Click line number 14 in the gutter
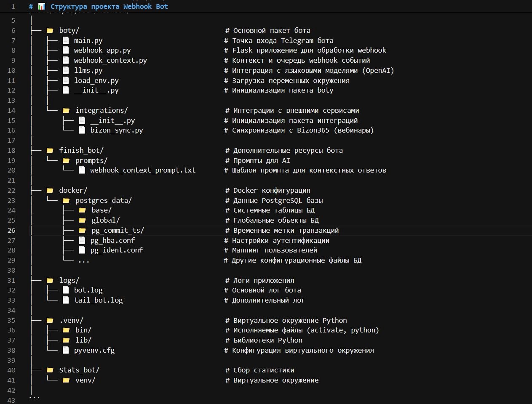 point(11,110)
